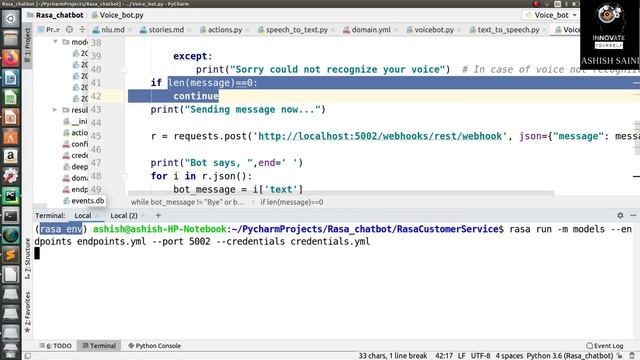
Task: Place the cursor on line 43 in gutter
Action: pyautogui.click(x=96, y=110)
